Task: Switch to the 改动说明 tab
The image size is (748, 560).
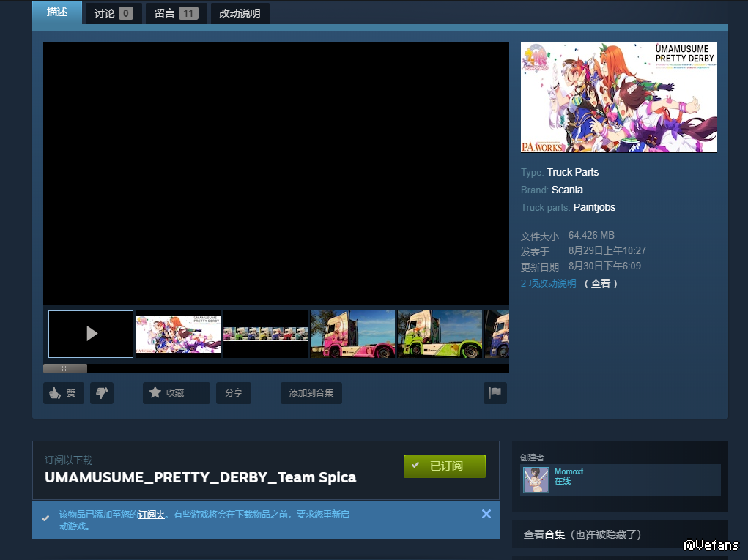Action: pos(240,13)
